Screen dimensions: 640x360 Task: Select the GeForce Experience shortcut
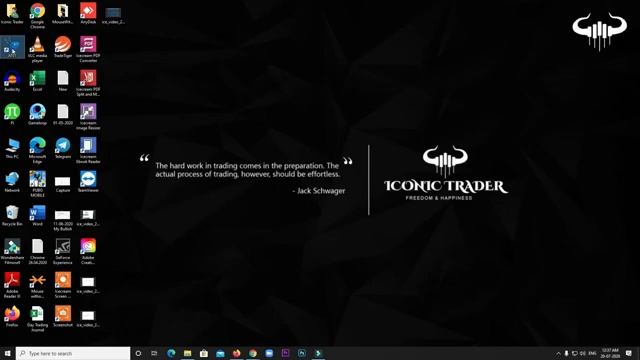point(63,251)
